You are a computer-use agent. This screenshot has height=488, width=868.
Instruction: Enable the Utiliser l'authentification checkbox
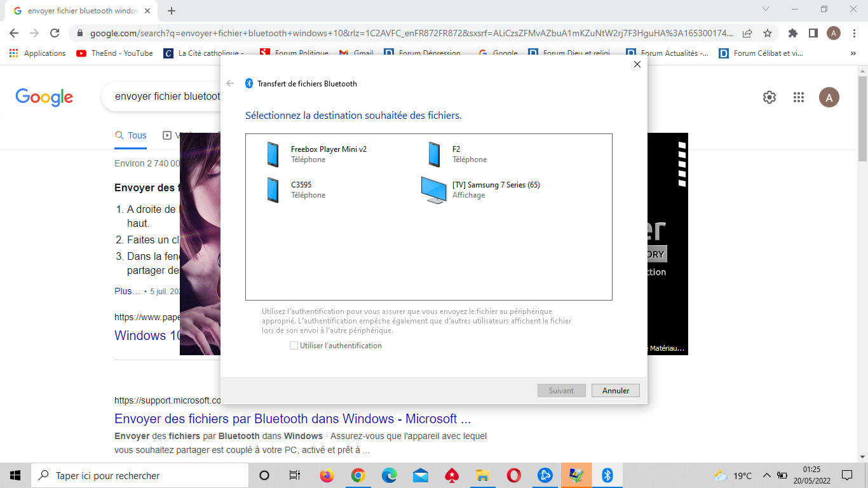(294, 346)
